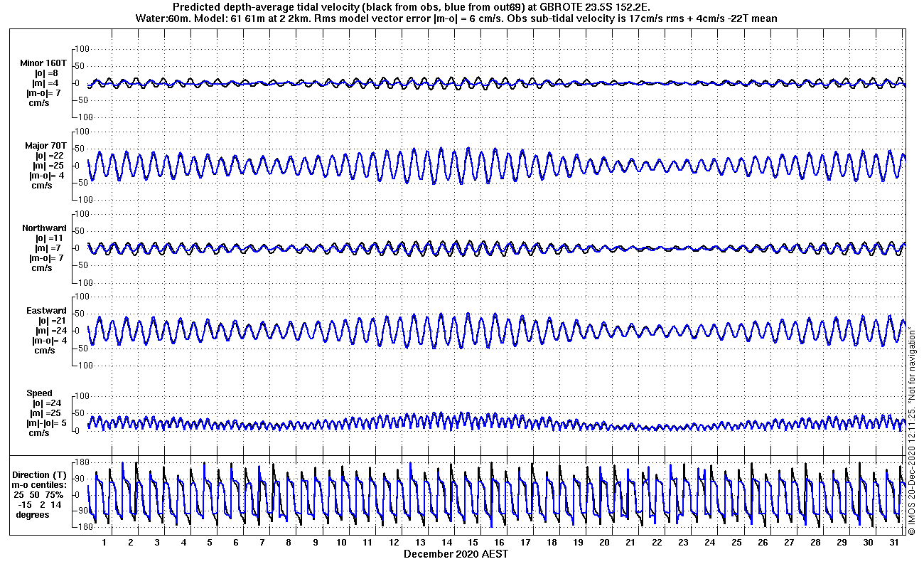Select day '25' on the date axis
The width and height of the screenshot is (924, 569).
pyautogui.click(x=736, y=543)
